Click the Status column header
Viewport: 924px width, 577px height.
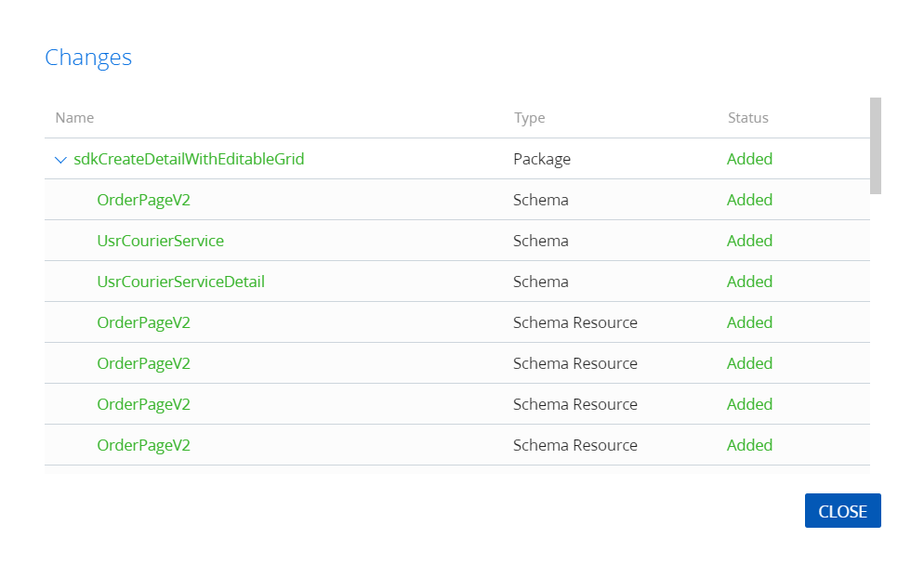[x=747, y=118]
